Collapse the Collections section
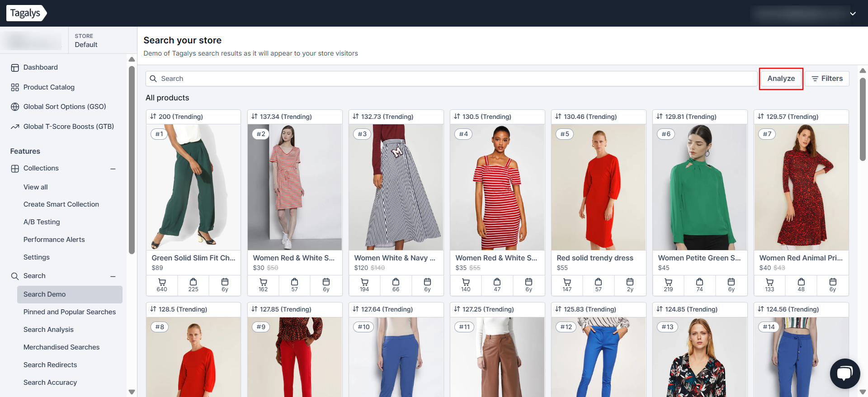This screenshot has height=397, width=868. (113, 169)
